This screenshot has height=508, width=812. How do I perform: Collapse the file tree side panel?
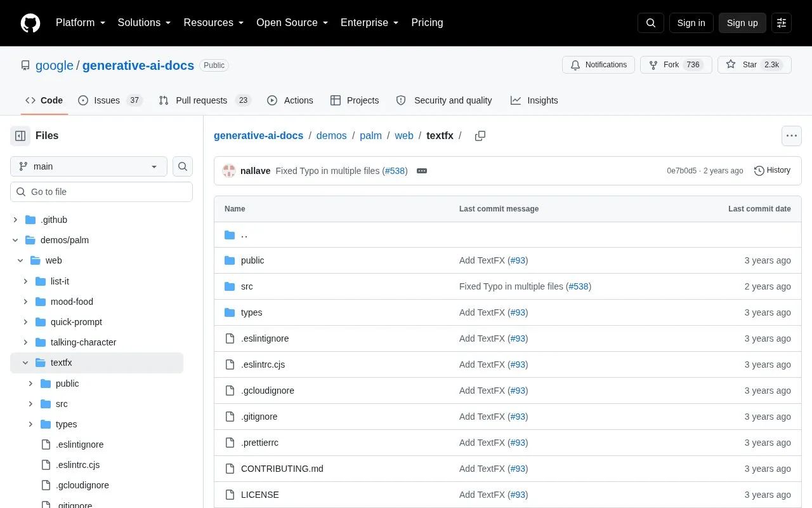20,136
